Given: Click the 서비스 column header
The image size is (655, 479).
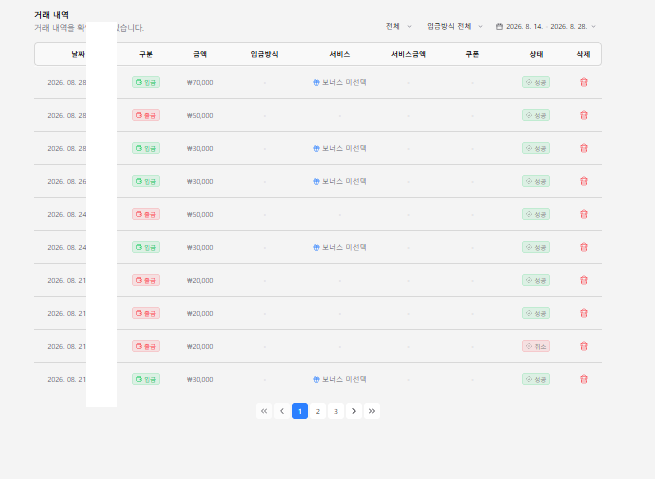Looking at the screenshot, I should (340, 54).
